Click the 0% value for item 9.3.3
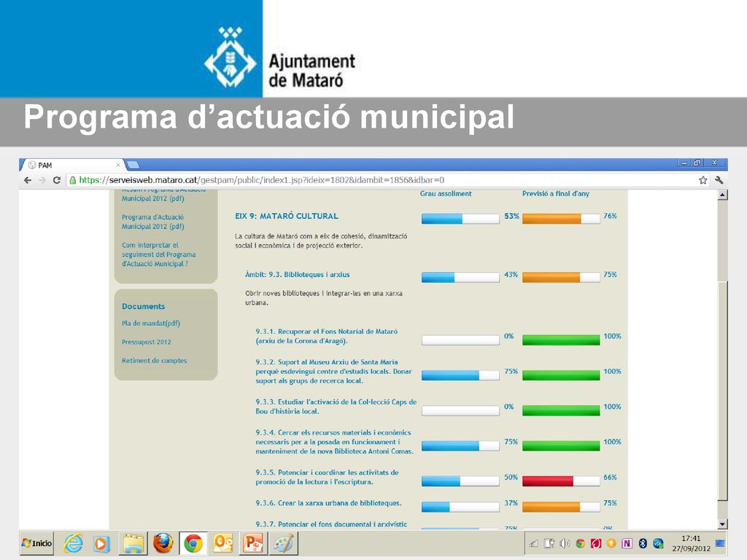The width and height of the screenshot is (747, 560). (508, 407)
